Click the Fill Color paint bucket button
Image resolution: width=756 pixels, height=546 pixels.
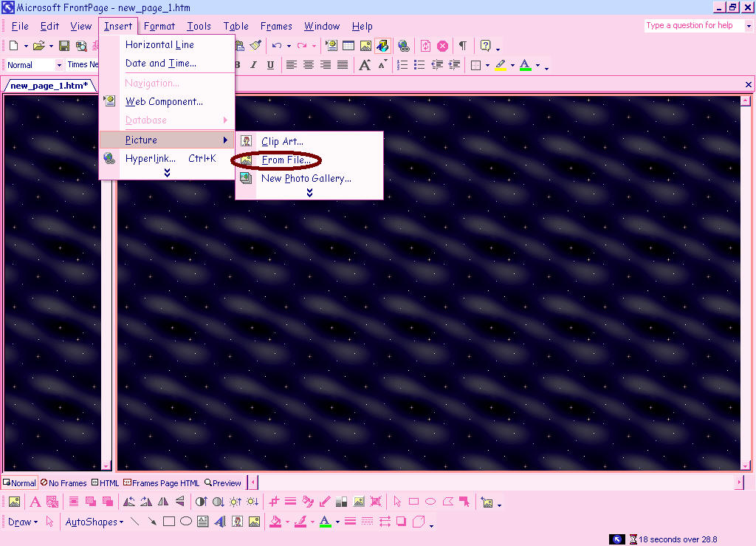click(x=275, y=522)
